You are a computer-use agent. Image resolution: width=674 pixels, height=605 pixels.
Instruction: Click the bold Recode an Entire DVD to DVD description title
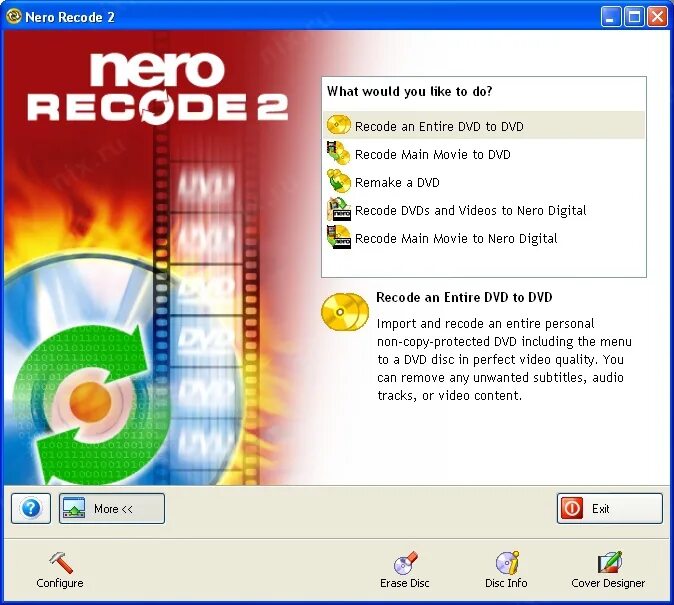click(x=464, y=297)
